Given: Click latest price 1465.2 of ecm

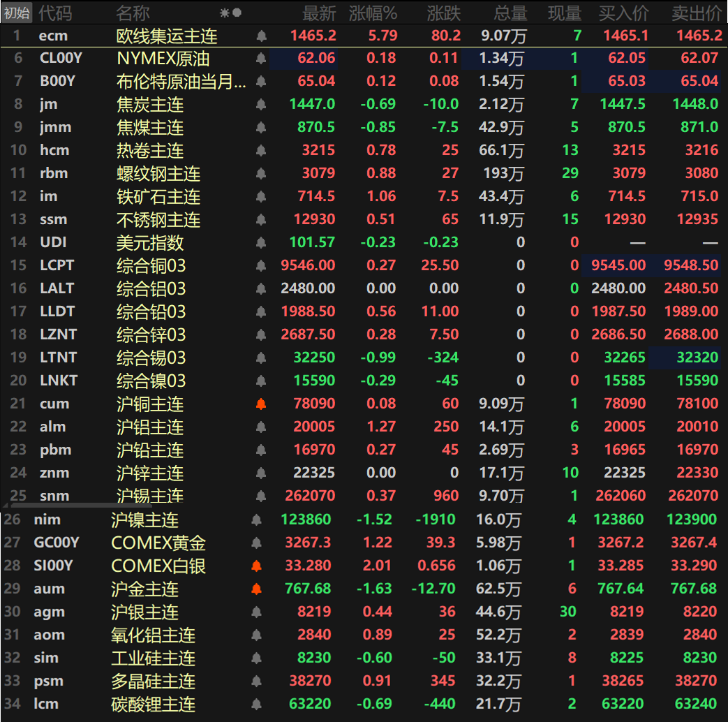Looking at the screenshot, I should tap(313, 36).
